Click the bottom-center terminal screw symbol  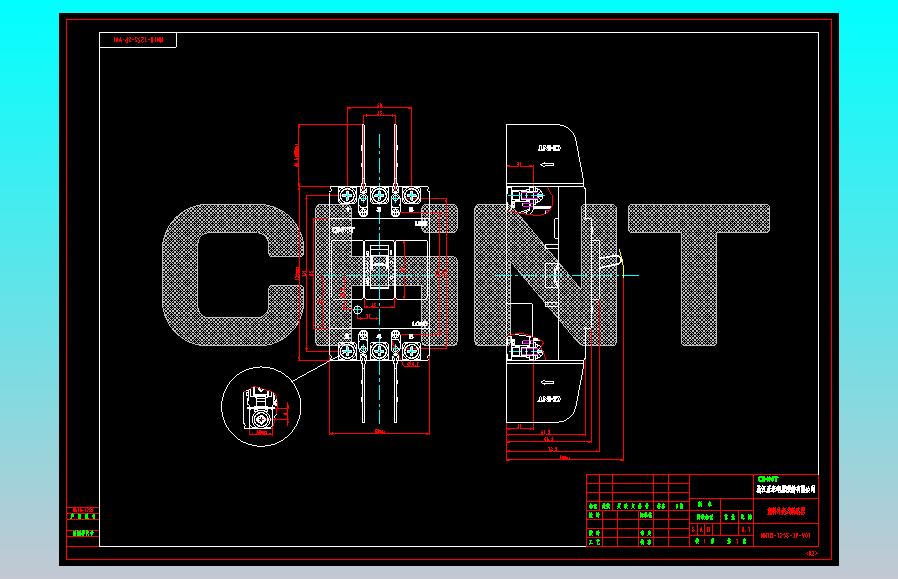[379, 350]
